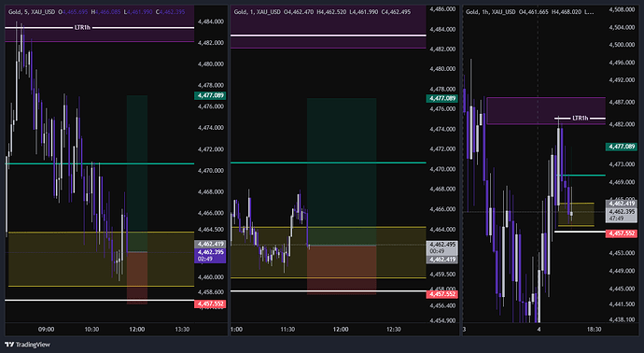Select the Gold, 1h, XAU_USD chart title
The width and height of the screenshot is (644, 353).
click(x=490, y=12)
